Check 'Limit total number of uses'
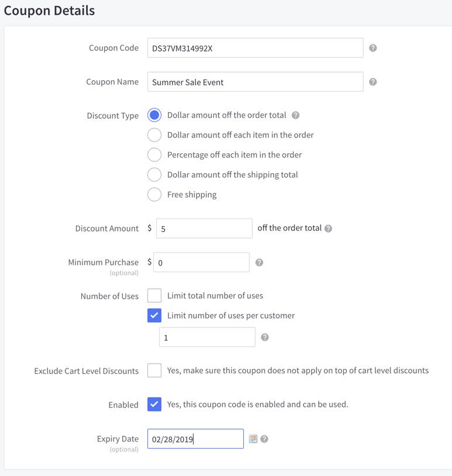452x476 pixels. click(x=154, y=295)
